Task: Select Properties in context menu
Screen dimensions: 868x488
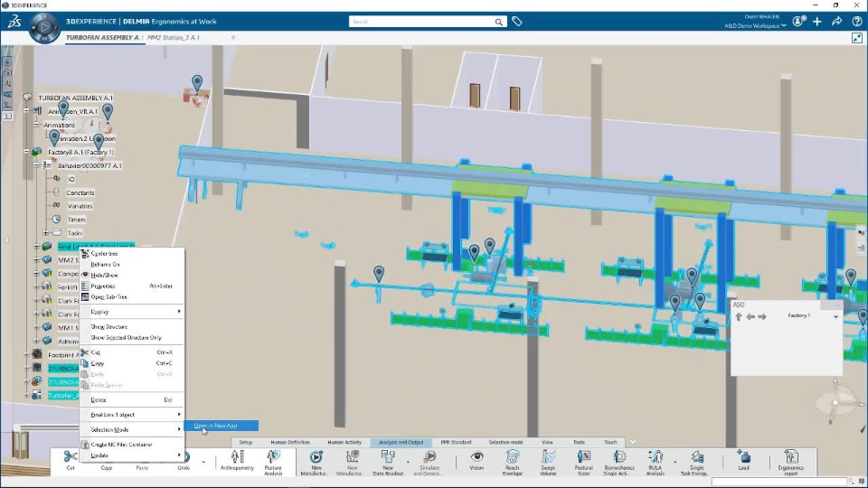Action: tap(103, 286)
